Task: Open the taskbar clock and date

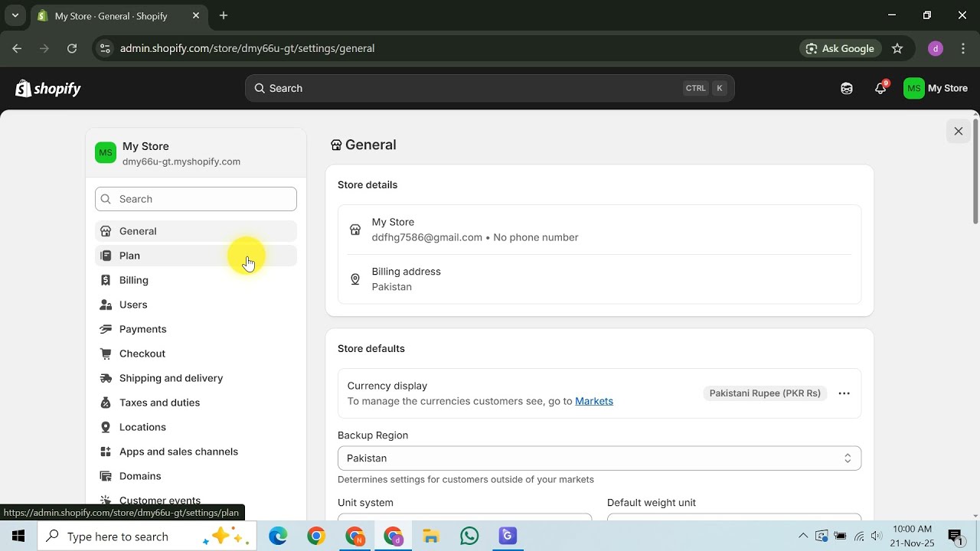Action: tap(913, 536)
